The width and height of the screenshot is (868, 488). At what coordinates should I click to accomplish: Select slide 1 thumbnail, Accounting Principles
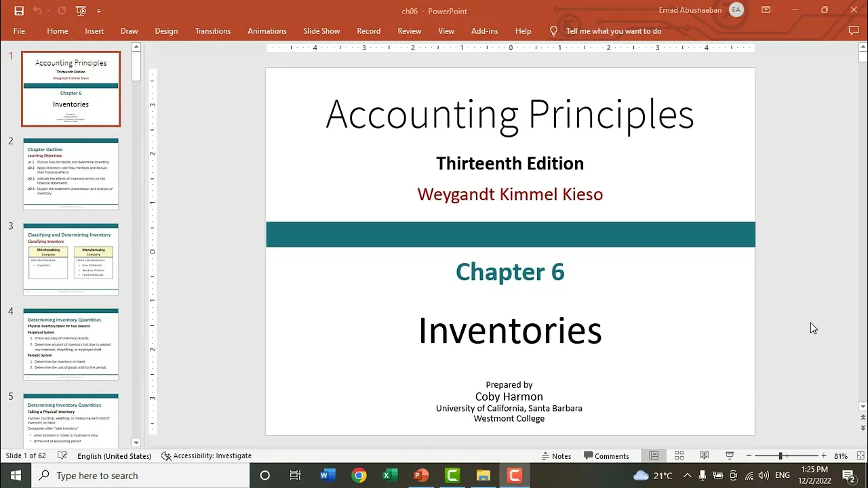pos(71,89)
